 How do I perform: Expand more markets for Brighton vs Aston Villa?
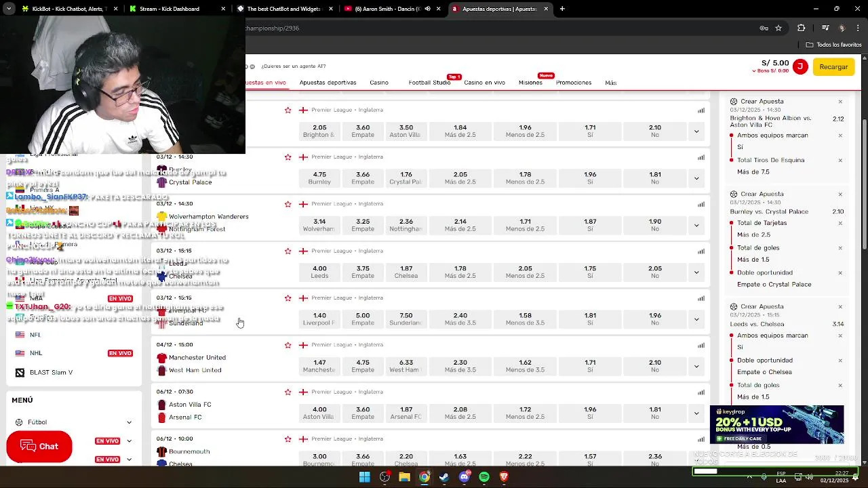(696, 131)
